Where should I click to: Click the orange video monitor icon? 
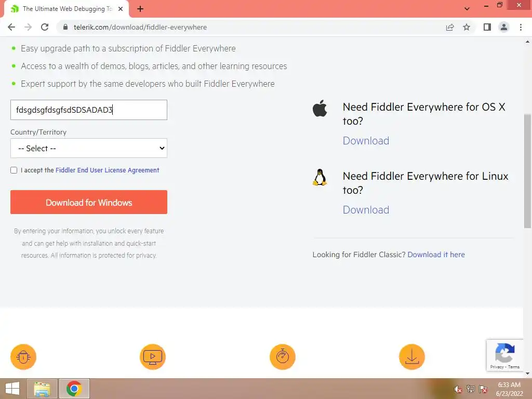(153, 357)
